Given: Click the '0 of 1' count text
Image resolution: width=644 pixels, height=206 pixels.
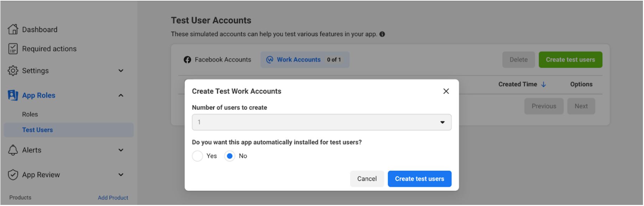Looking at the screenshot, I should pyautogui.click(x=334, y=60).
